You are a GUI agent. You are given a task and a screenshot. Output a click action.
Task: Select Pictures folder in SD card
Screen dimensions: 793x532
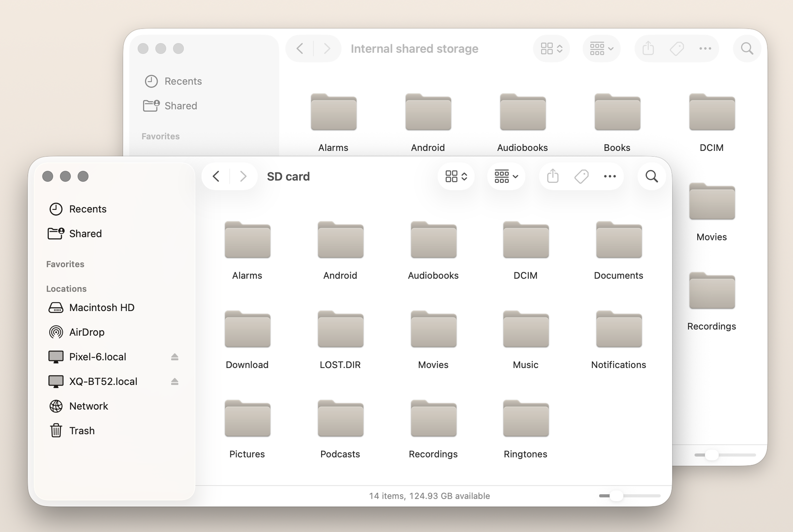(x=247, y=429)
